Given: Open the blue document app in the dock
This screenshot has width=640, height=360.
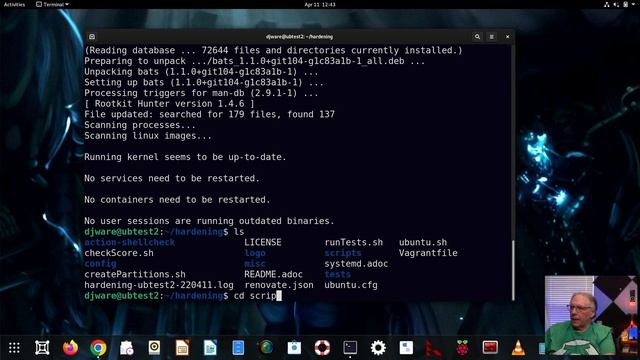Looking at the screenshot, I should 238,348.
